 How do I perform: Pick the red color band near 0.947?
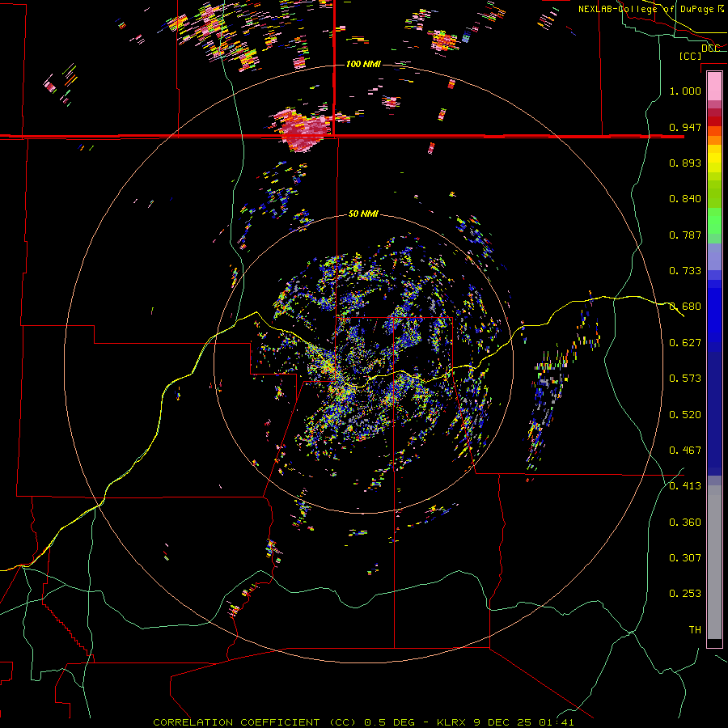714,121
